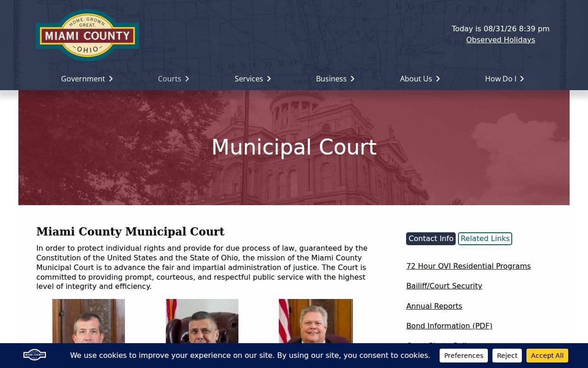Open 72 Hour OVI Residential Programs link
Image resolution: width=588 pixels, height=368 pixels.
click(469, 266)
